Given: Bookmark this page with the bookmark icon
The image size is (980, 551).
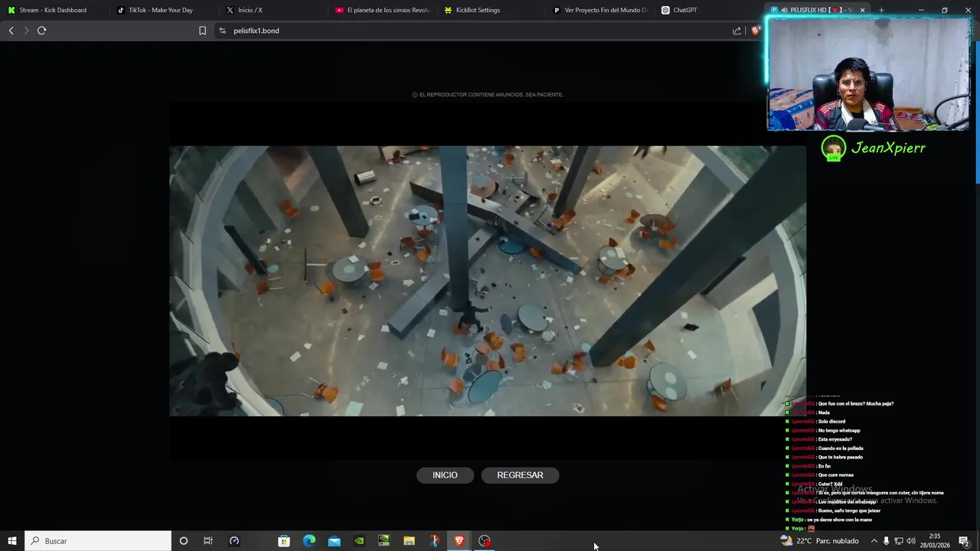Looking at the screenshot, I should tap(202, 31).
